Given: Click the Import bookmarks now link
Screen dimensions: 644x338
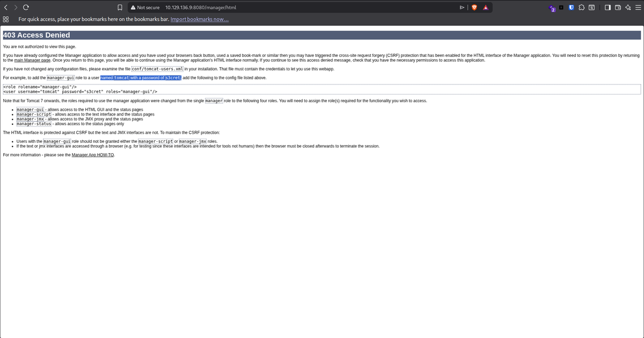Looking at the screenshot, I should (200, 19).
